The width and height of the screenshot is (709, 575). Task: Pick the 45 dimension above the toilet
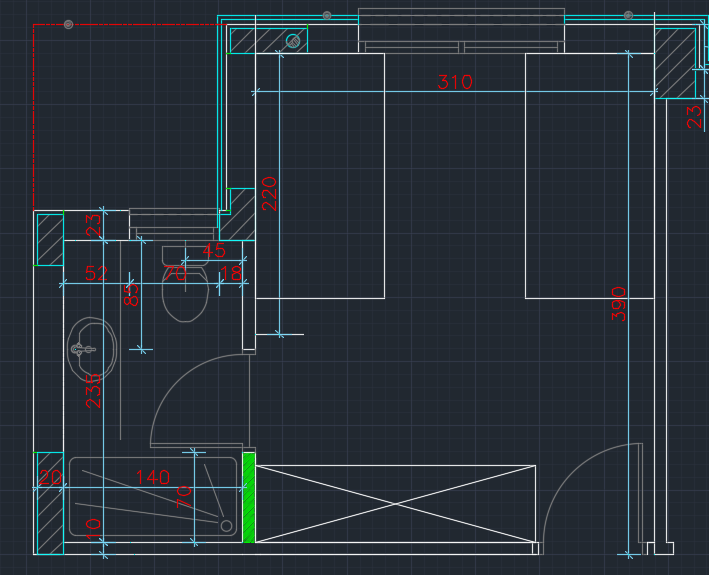(214, 250)
